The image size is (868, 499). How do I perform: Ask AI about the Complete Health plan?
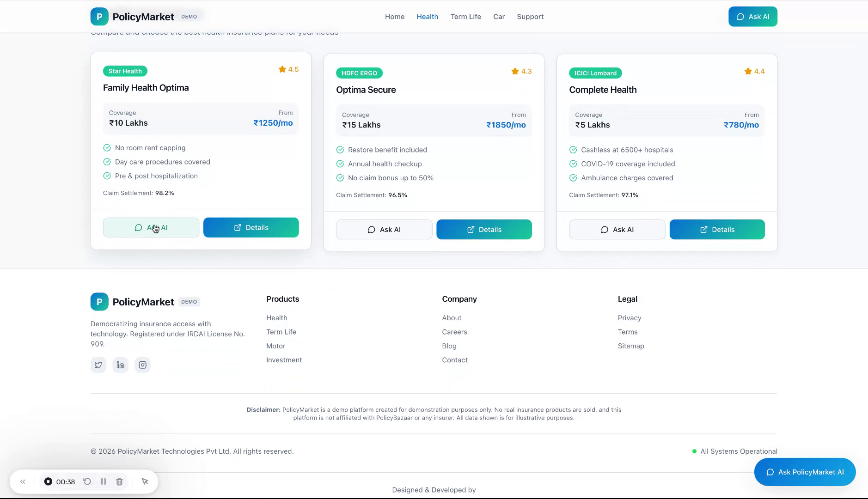pyautogui.click(x=617, y=230)
